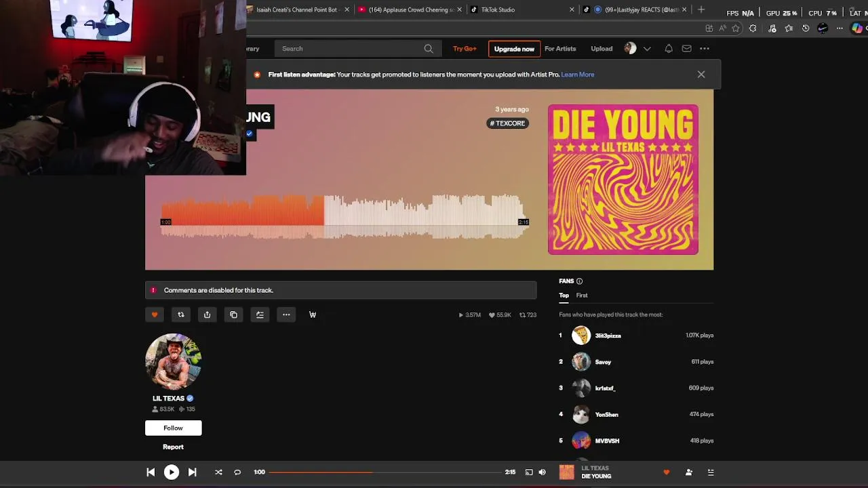Open the Try Go+ link

465,49
